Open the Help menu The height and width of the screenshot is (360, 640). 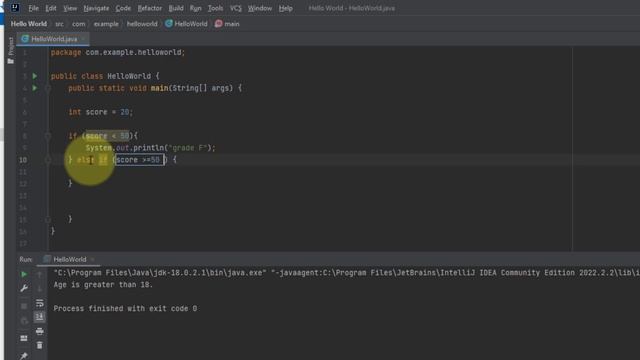285,8
